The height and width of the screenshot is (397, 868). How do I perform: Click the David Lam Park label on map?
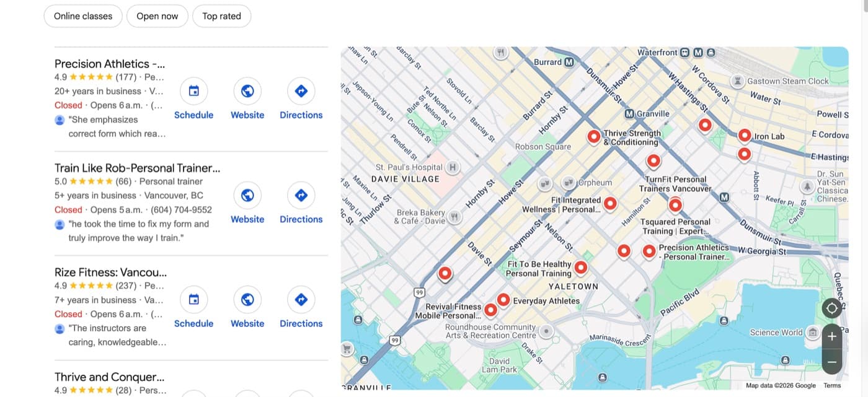coord(500,365)
